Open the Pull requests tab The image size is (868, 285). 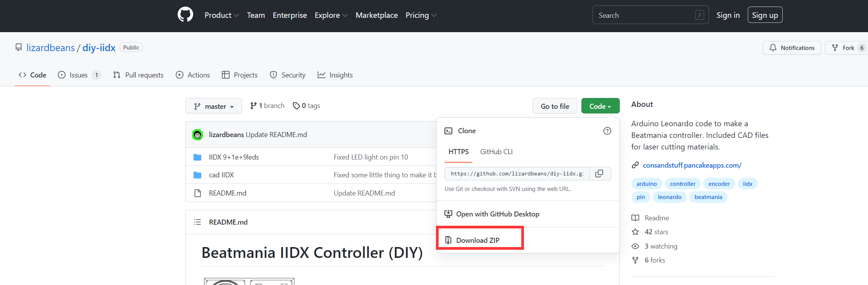[138, 75]
